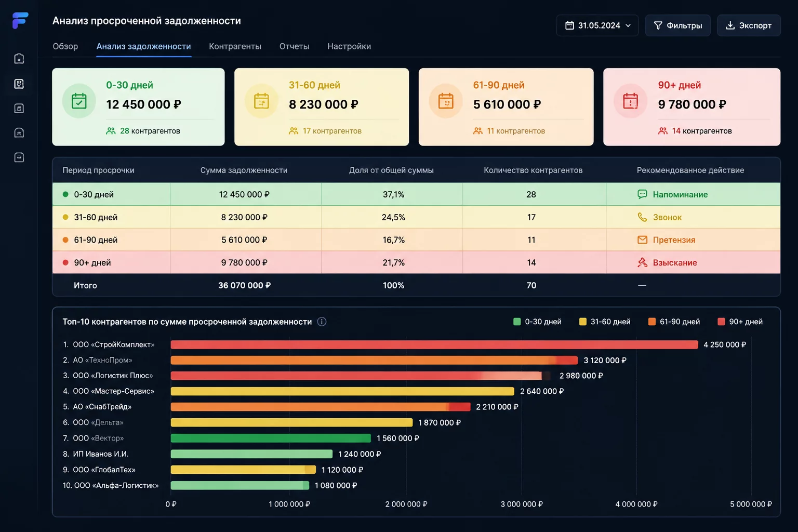Viewport: 798px width, 532px height.
Task: Click the envelope icon next to Претензия
Action: [x=642, y=240]
